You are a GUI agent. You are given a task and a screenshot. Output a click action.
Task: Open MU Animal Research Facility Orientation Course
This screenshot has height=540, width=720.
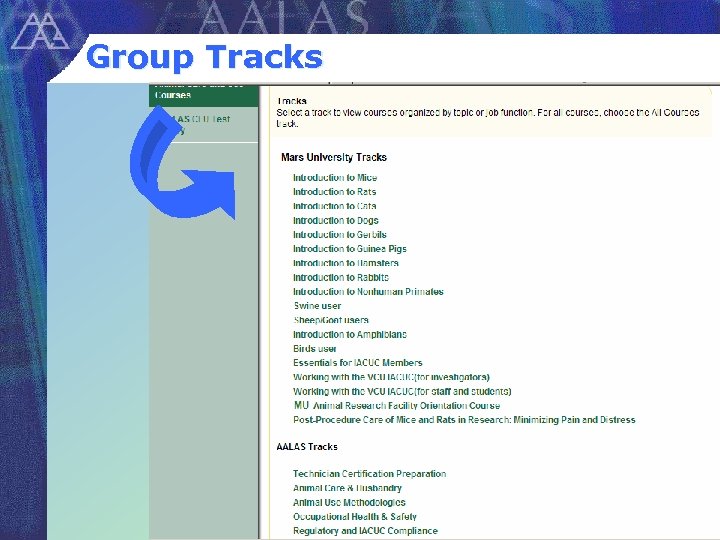click(397, 405)
